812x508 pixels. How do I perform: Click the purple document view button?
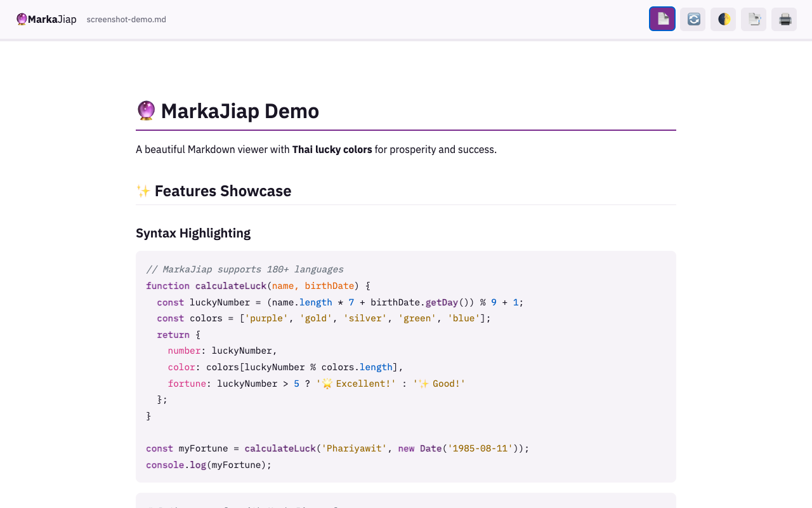tap(662, 19)
